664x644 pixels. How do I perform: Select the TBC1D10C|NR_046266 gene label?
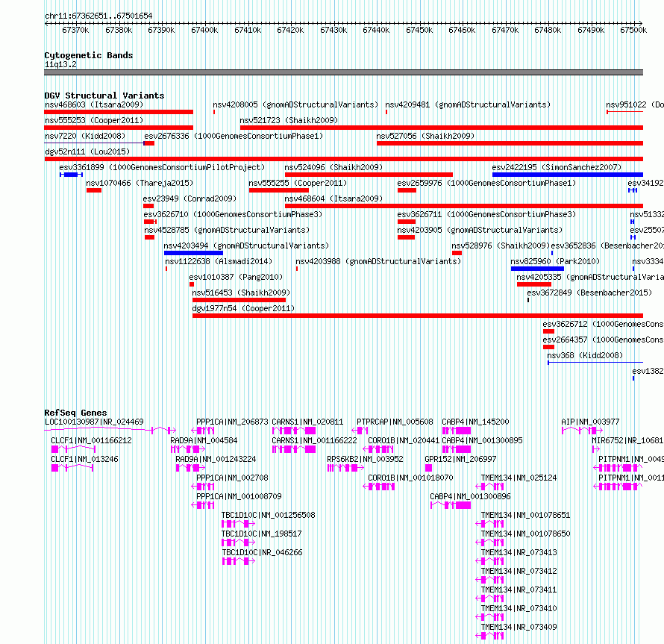(x=262, y=552)
